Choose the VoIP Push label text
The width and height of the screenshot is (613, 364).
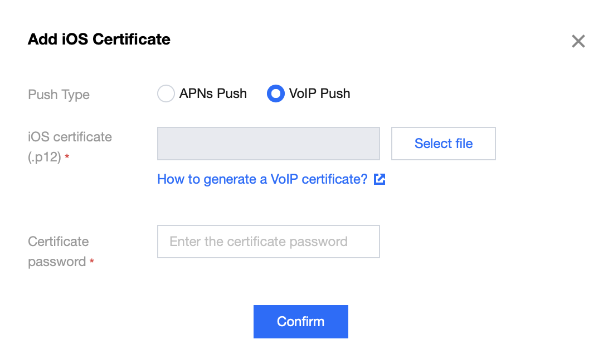319,94
